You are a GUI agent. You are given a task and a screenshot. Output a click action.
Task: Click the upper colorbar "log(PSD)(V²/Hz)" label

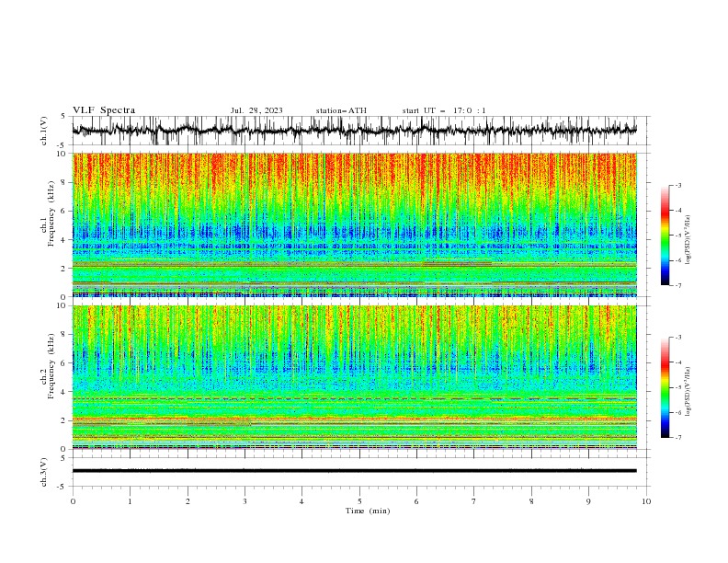pos(688,240)
